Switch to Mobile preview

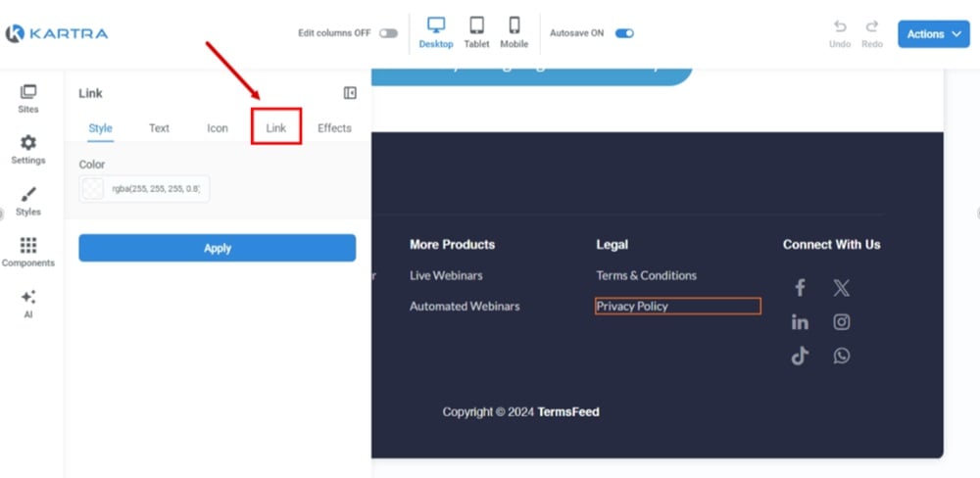(514, 33)
